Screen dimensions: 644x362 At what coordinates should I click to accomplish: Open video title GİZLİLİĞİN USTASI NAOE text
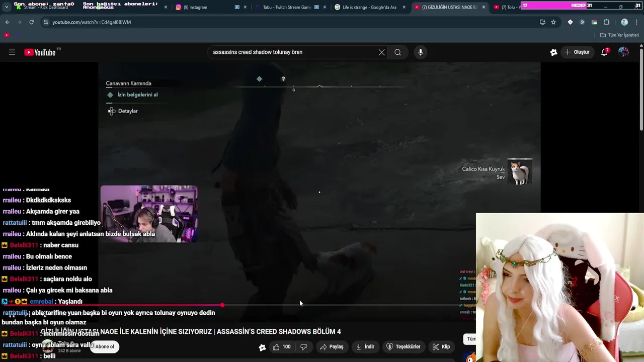tap(191, 332)
